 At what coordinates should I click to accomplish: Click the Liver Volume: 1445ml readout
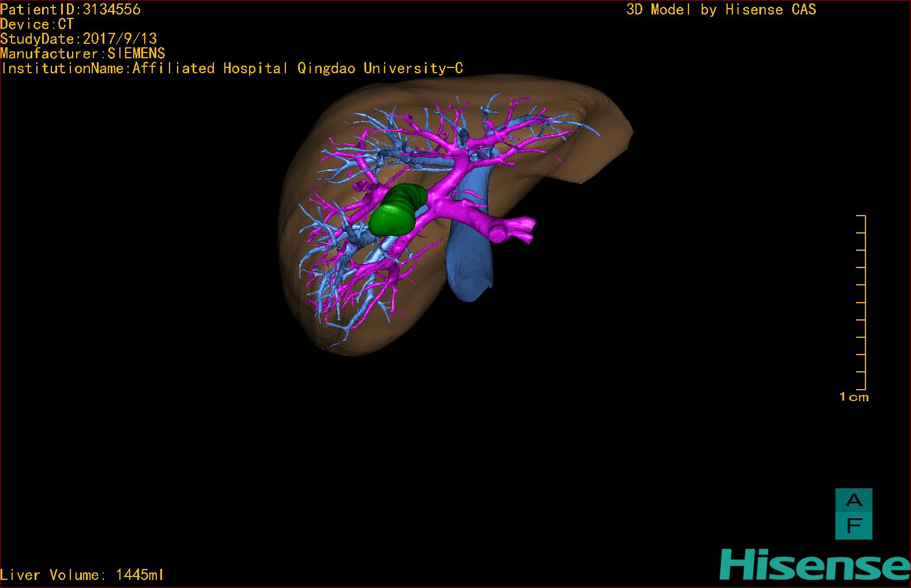coord(82,575)
